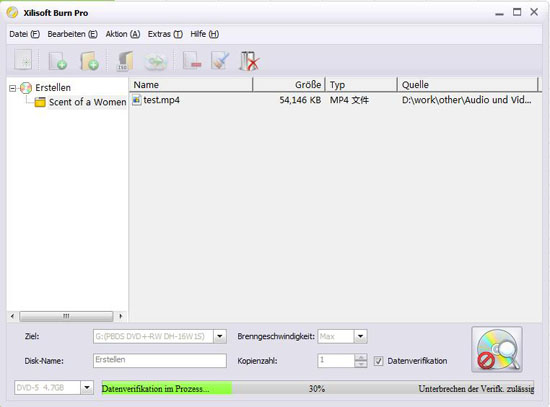The height and width of the screenshot is (407, 550).
Task: Click the tree panel horizontal scrollbar thumb
Action: tap(66, 316)
